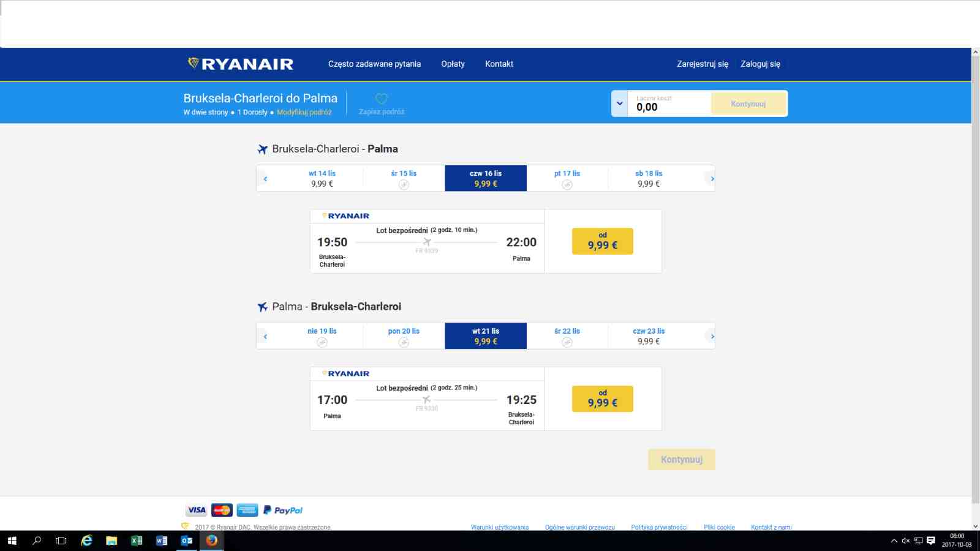Click the scrollbar up arrow
The height and width of the screenshot is (551, 980).
tap(976, 52)
